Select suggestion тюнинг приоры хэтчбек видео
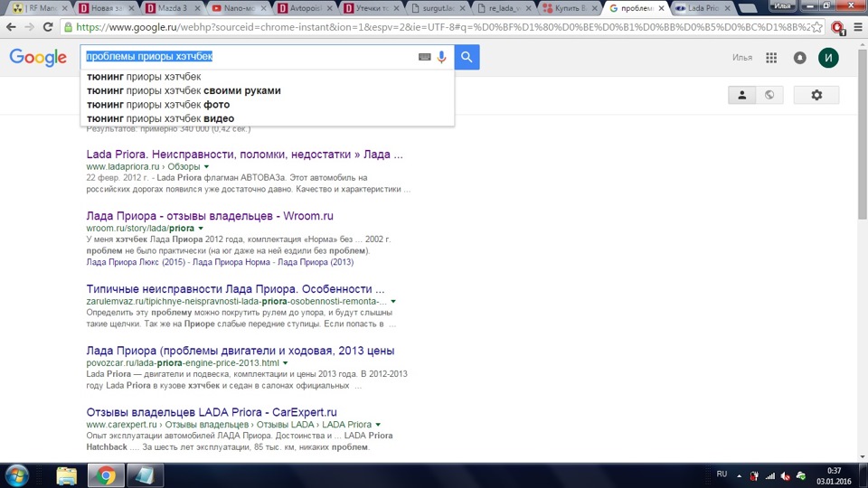This screenshot has height=488, width=868. click(268, 118)
